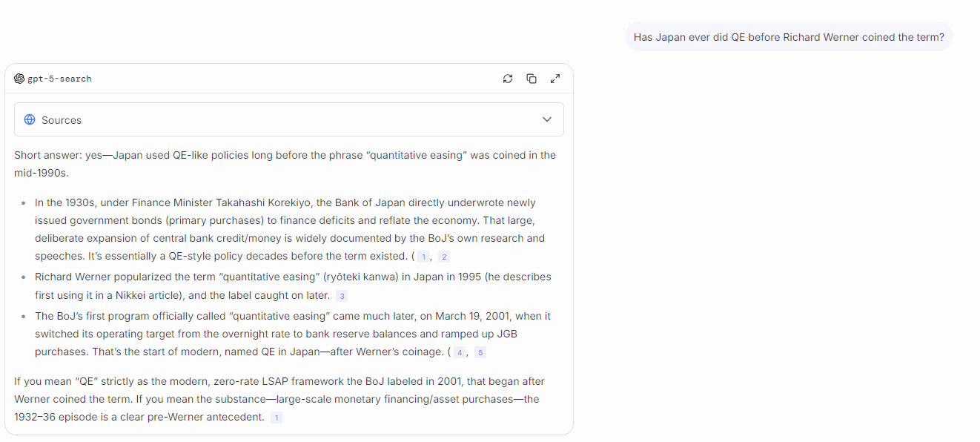Open citation 2 in the 1930s bullet
The width and height of the screenshot is (980, 442).
pos(444,257)
